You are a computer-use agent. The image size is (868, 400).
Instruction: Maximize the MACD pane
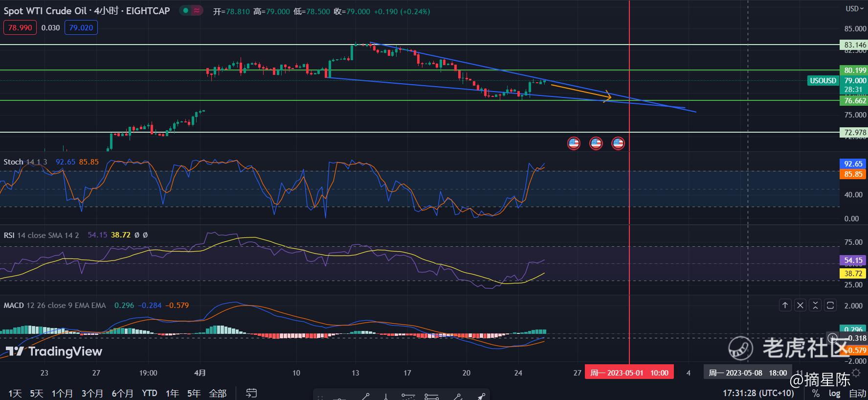click(x=830, y=305)
